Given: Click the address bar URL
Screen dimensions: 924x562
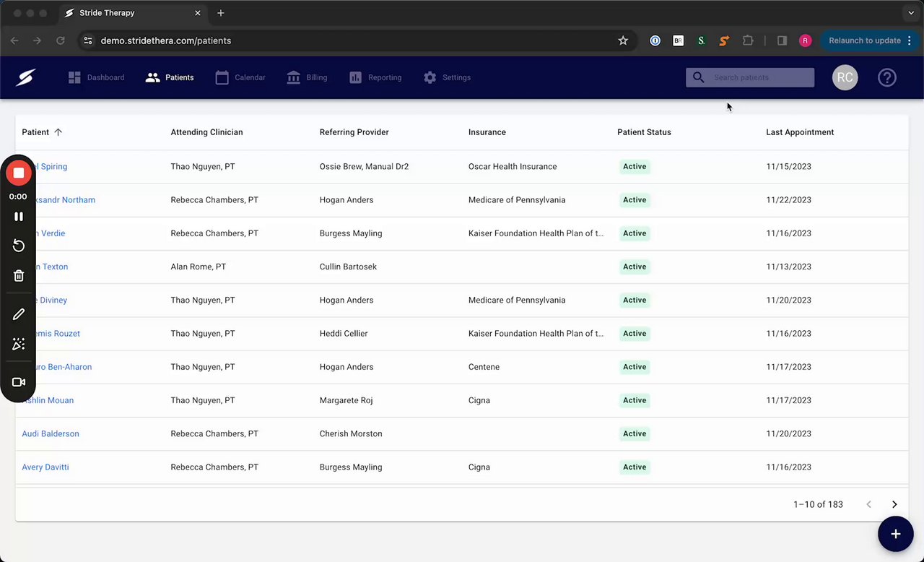Looking at the screenshot, I should click(x=166, y=40).
